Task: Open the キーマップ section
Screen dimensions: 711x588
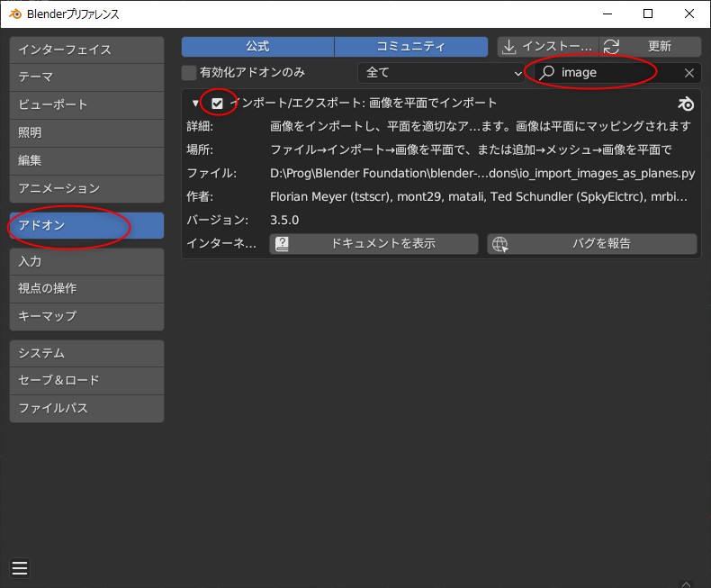Action: 86,316
